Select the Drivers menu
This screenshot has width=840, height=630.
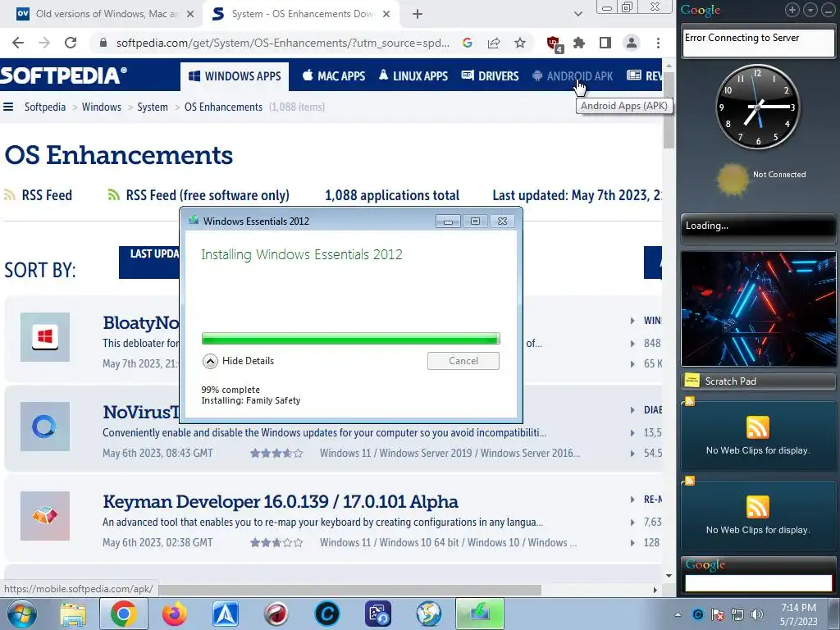pyautogui.click(x=491, y=76)
